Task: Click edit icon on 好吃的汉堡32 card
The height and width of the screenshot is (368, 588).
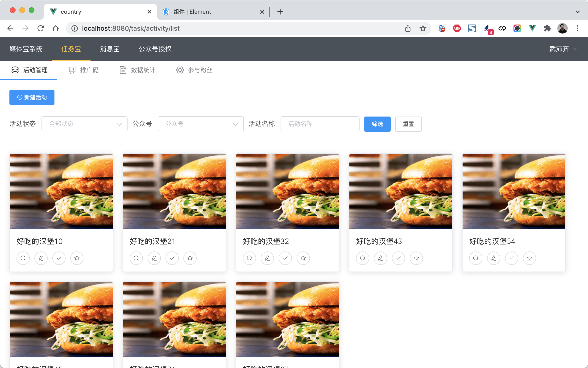Action: (267, 258)
